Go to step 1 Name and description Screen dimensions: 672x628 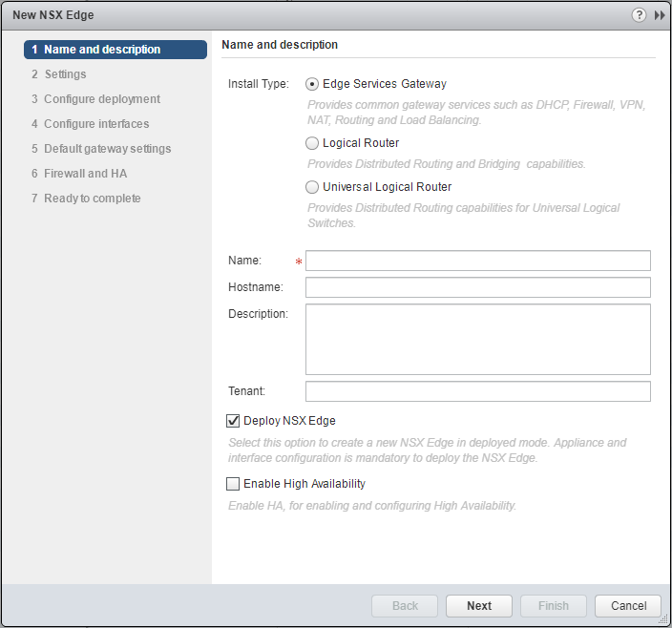[102, 50]
